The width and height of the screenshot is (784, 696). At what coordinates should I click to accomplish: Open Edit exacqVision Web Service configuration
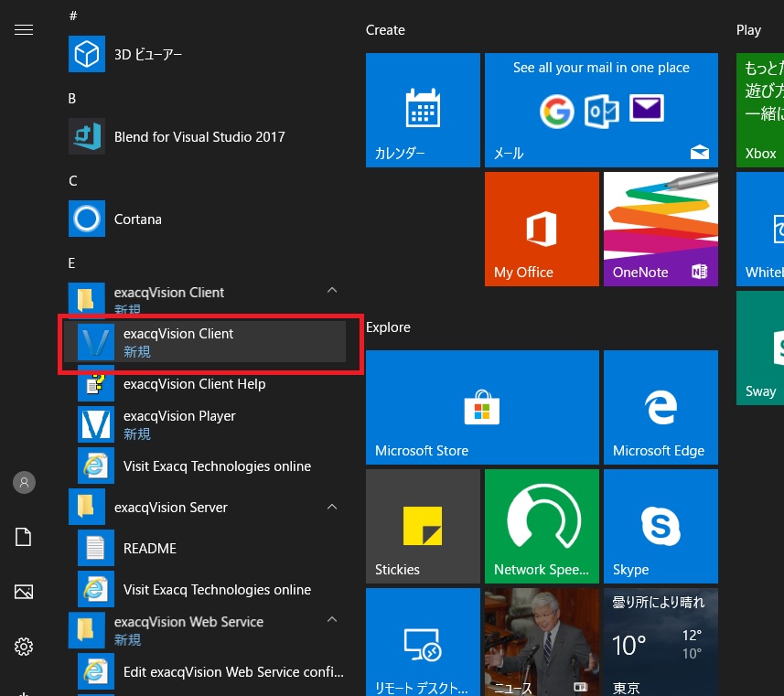click(205, 672)
